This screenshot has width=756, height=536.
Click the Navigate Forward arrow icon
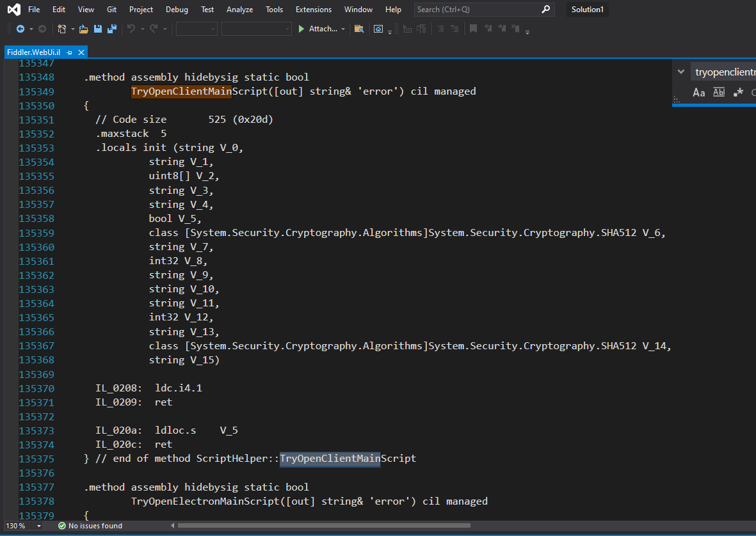pos(42,29)
